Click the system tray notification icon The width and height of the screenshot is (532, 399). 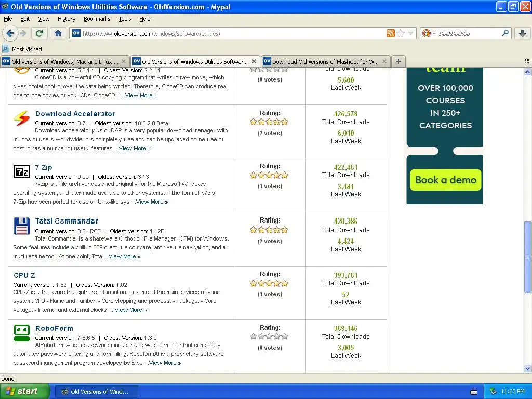(x=494, y=391)
